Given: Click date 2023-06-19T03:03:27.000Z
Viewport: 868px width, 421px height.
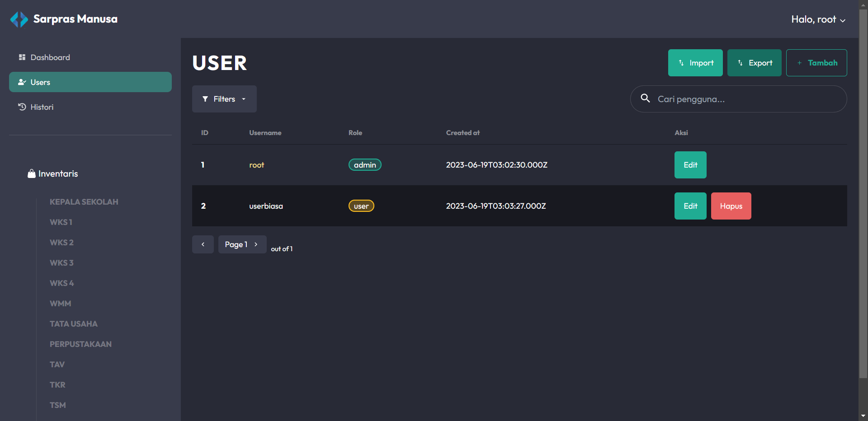Looking at the screenshot, I should point(496,206).
